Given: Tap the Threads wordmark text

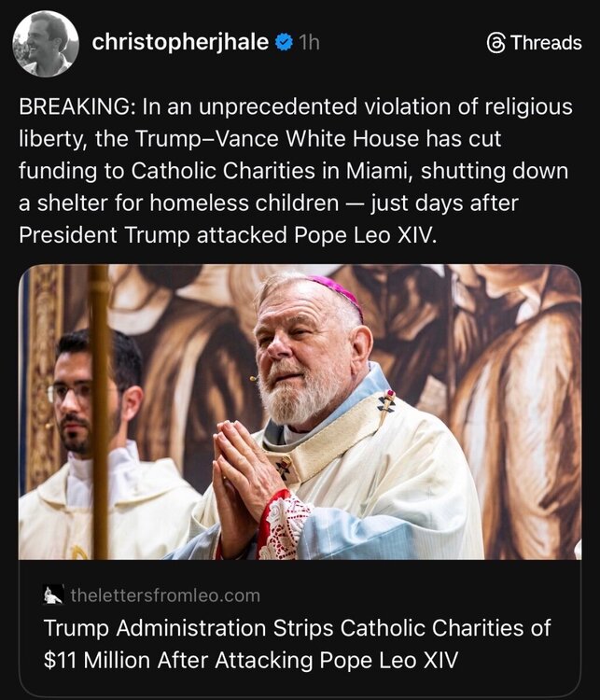Looking at the screenshot, I should [x=547, y=43].
